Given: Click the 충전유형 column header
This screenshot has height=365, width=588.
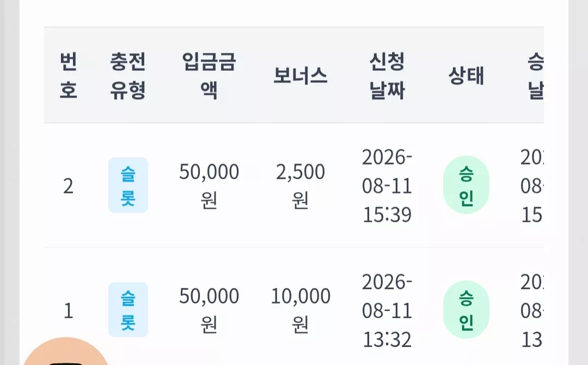Looking at the screenshot, I should pos(127,75).
